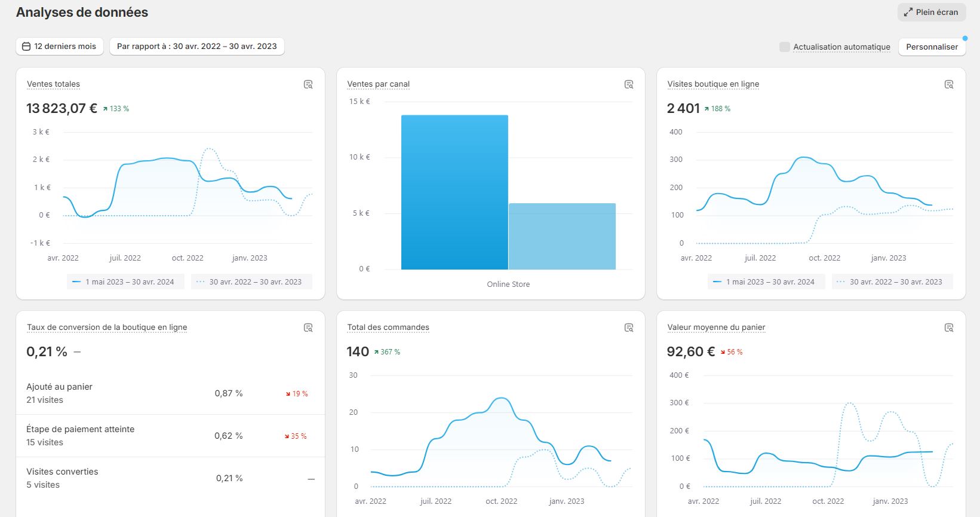Click the 0,21 % conversion rate headline value
Image resolution: width=980 pixels, height=517 pixels.
point(47,351)
